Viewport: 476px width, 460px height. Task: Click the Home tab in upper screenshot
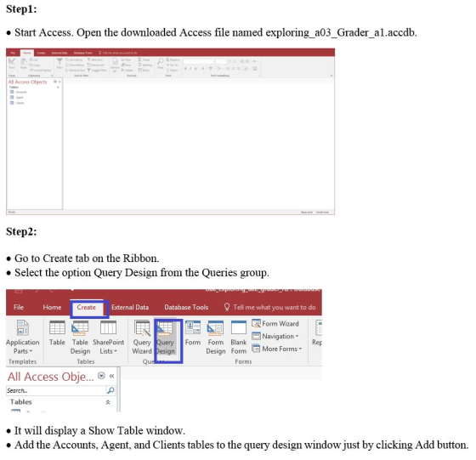[27, 53]
